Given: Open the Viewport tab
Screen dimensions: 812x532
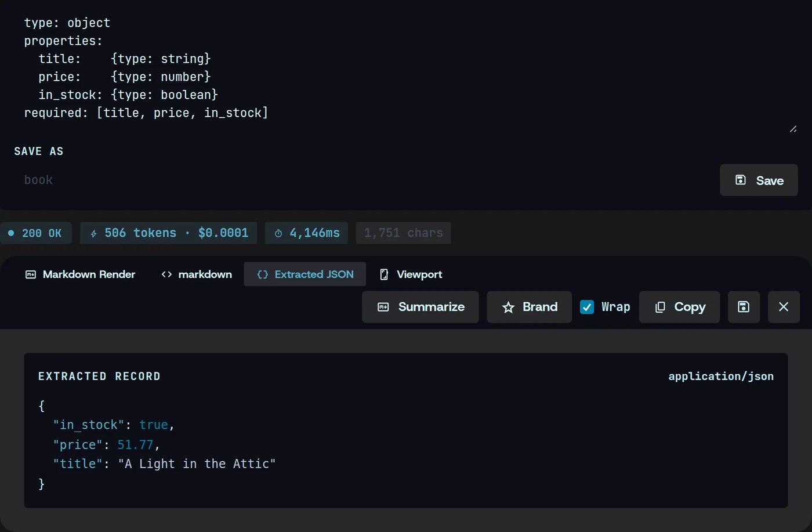Looking at the screenshot, I should pyautogui.click(x=411, y=274).
